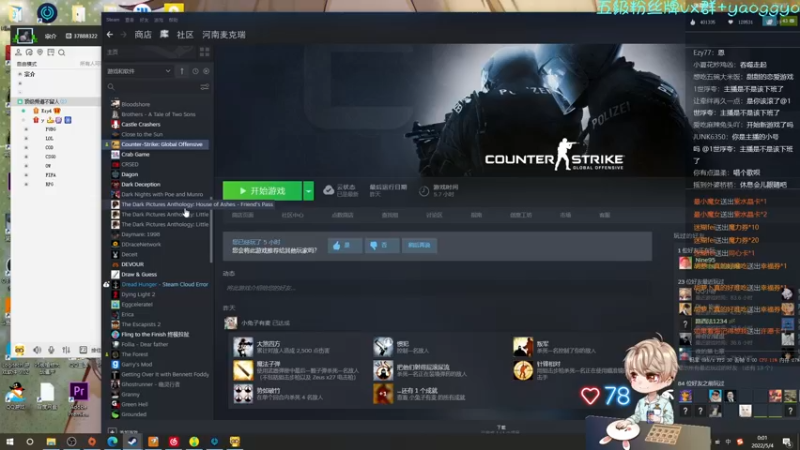Open the 讨论区 discussions tab

click(434, 215)
